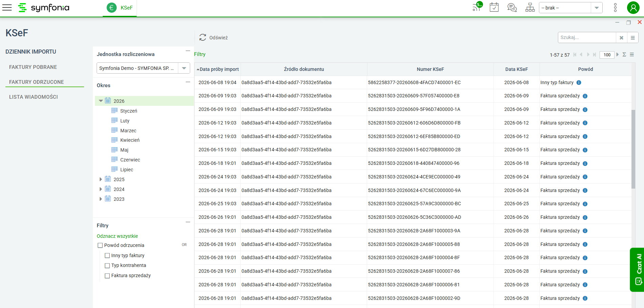Click the Odznacz wszystkie link
This screenshot has width=644, height=308.
117,236
